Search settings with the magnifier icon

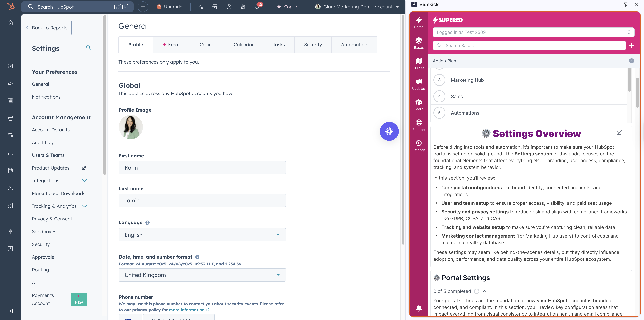point(88,47)
